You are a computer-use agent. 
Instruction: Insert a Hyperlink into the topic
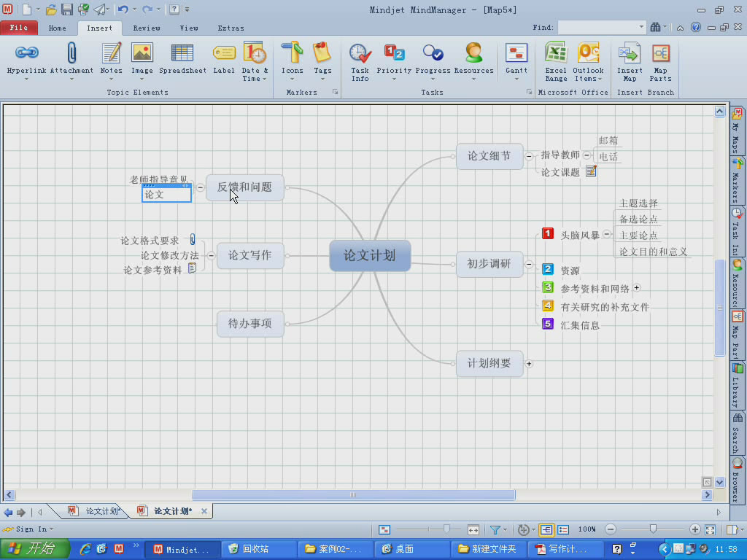26,61
